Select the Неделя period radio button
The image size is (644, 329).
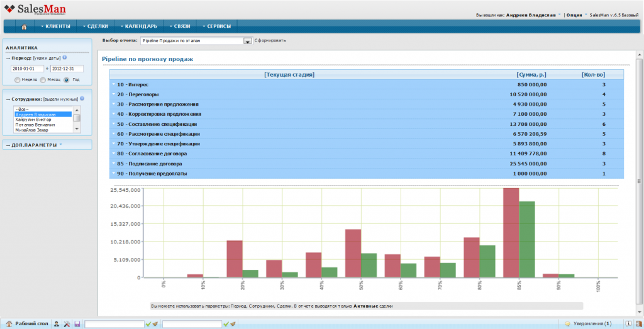tap(17, 80)
